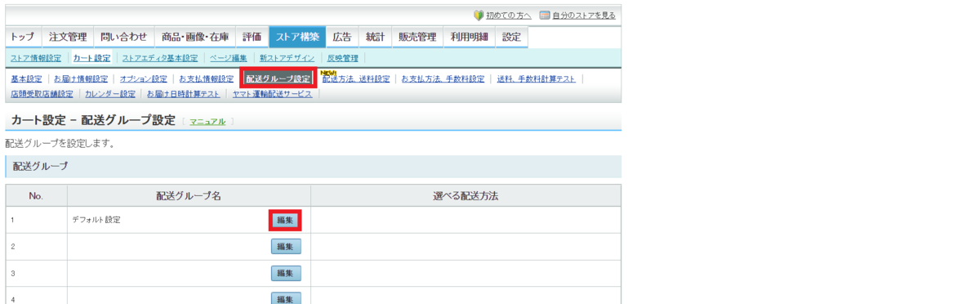Open the お届け情報設定 link
980x304 pixels.
(81, 79)
